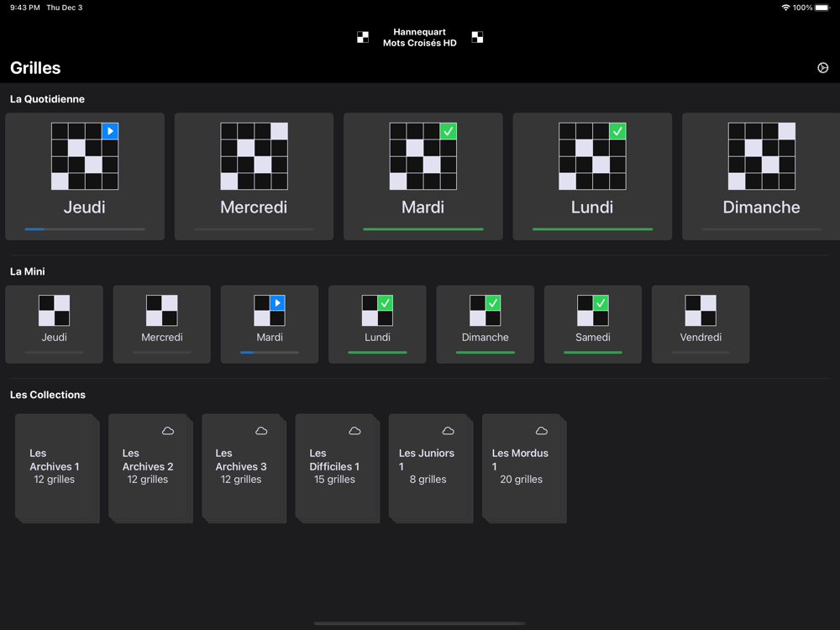Click the Mercredi label in La Quotidienne
Screen dimensions: 840x630
[x=254, y=207]
